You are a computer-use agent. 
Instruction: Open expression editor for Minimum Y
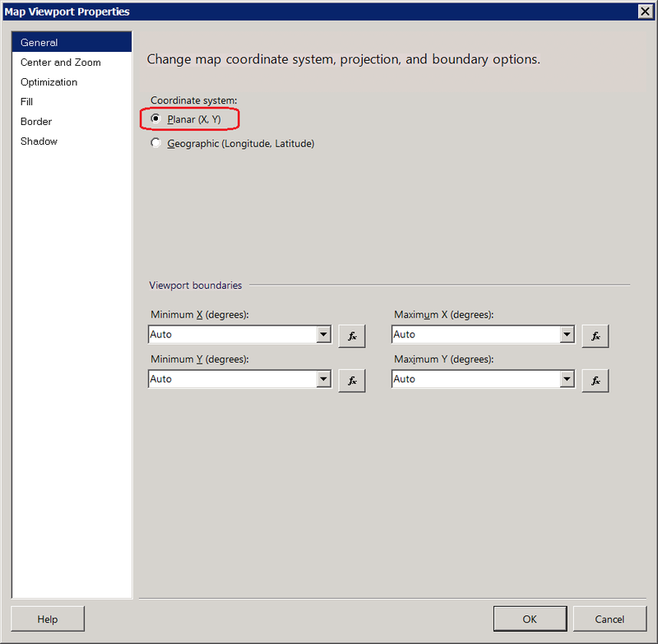(x=351, y=380)
